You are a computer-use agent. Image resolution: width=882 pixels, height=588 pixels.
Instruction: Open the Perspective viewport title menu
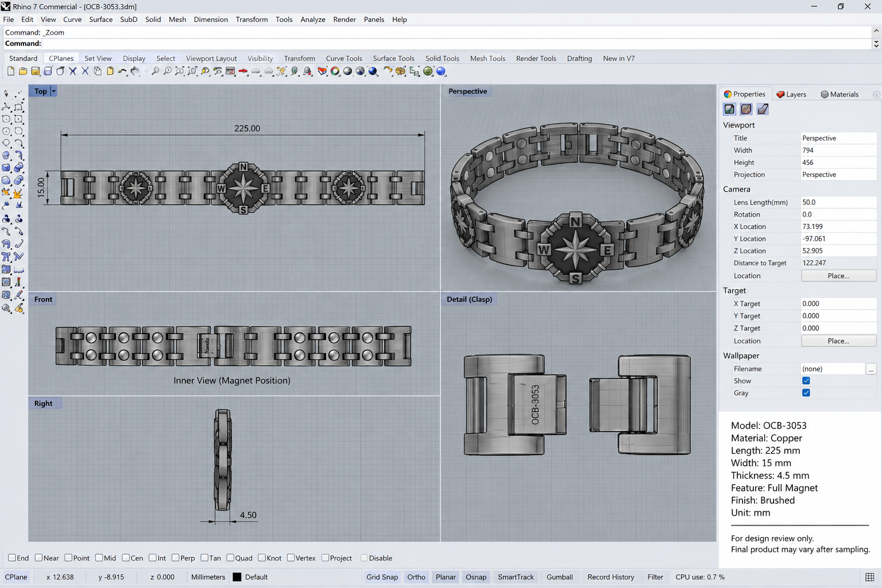pyautogui.click(x=467, y=91)
